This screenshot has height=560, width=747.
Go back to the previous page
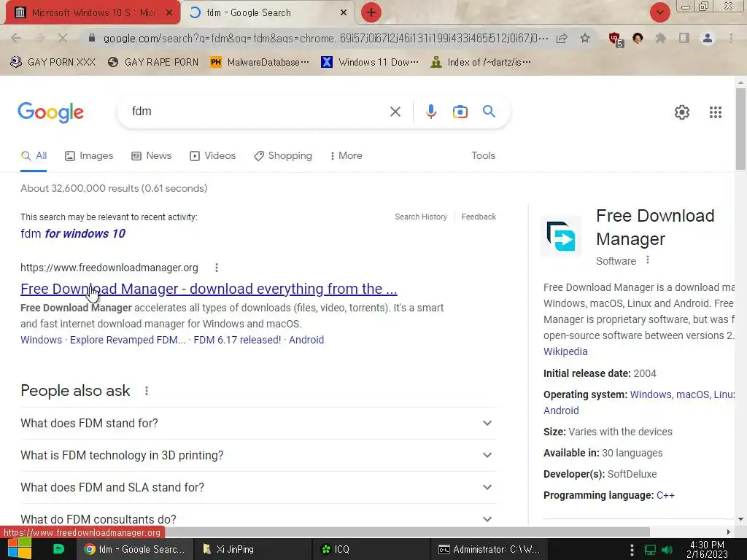(x=16, y=38)
